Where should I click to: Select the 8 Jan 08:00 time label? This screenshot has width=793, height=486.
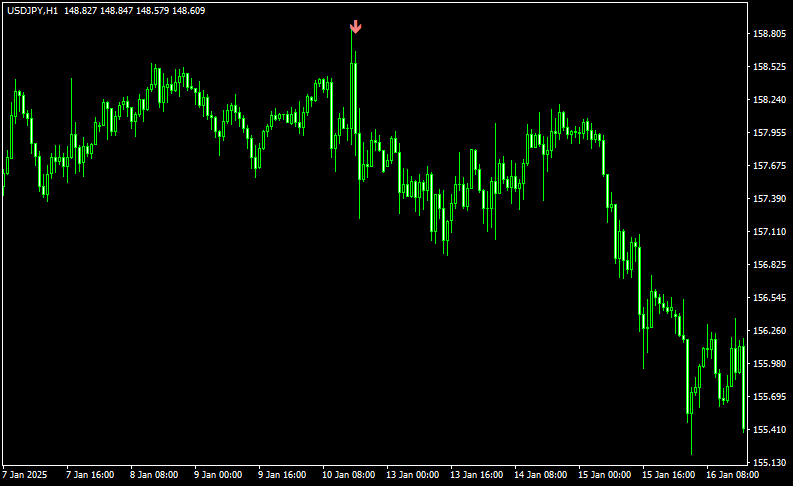click(x=153, y=475)
